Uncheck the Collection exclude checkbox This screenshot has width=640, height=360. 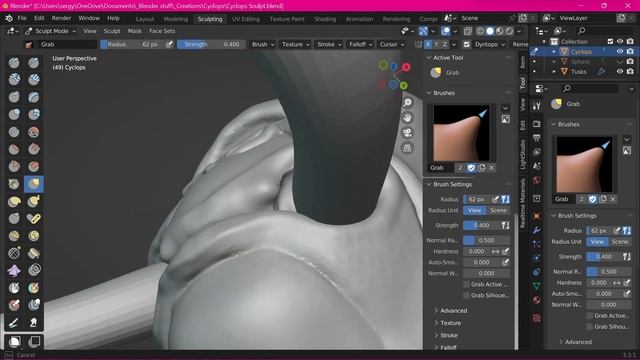coord(610,41)
